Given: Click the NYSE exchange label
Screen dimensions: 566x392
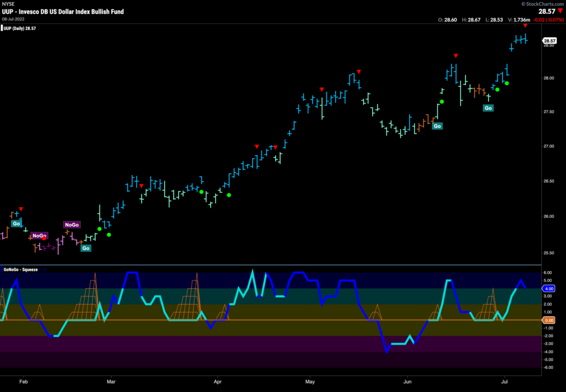Looking at the screenshot, I should coord(8,4).
